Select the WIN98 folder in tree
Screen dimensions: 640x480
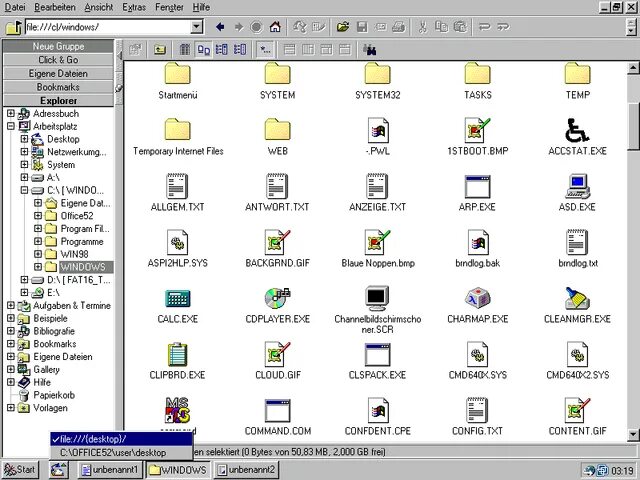point(74,254)
